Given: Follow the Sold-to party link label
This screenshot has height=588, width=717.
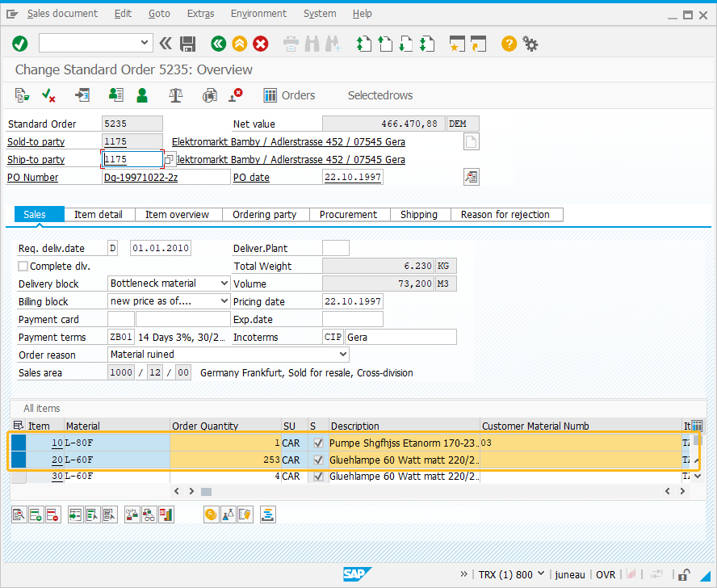Looking at the screenshot, I should (36, 142).
